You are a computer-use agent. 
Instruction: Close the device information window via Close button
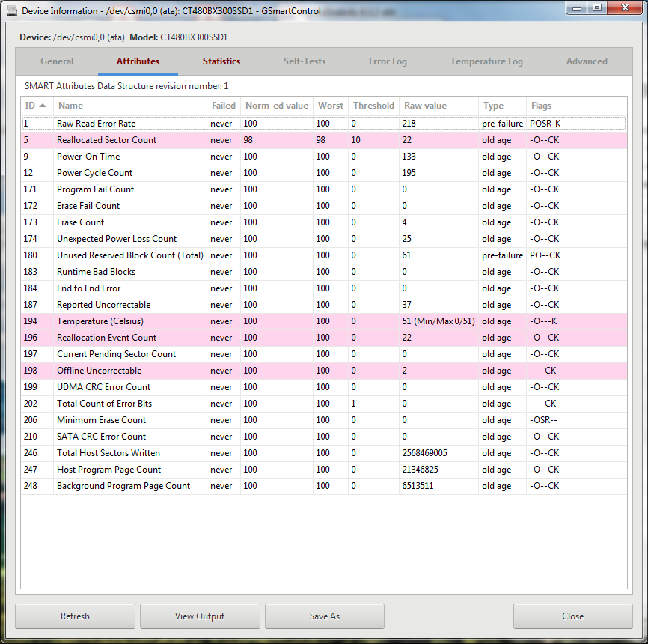572,616
